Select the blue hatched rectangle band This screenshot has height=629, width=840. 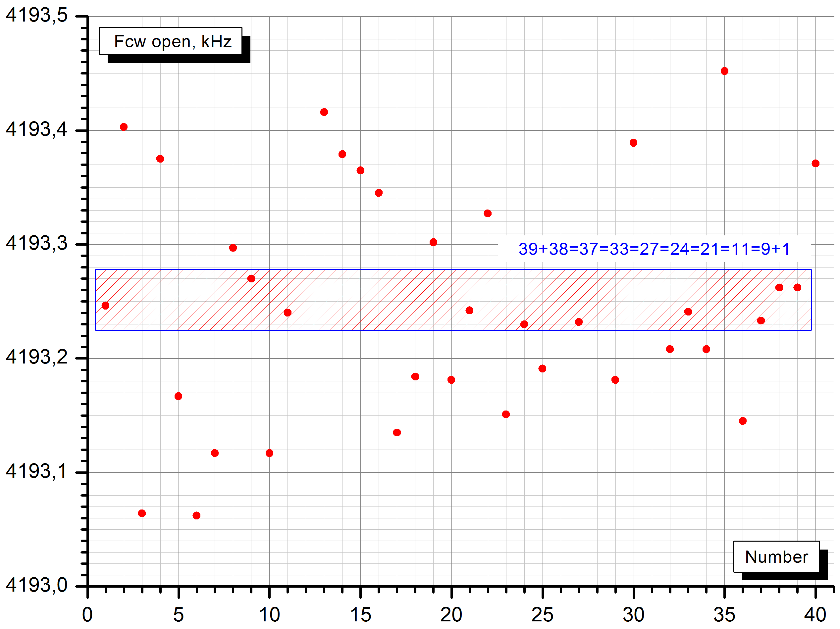point(453,300)
